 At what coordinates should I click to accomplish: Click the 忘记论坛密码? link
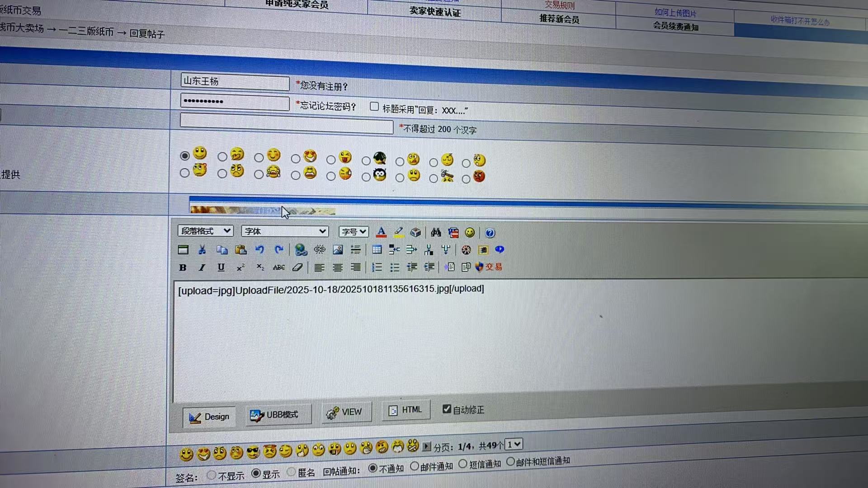point(327,106)
